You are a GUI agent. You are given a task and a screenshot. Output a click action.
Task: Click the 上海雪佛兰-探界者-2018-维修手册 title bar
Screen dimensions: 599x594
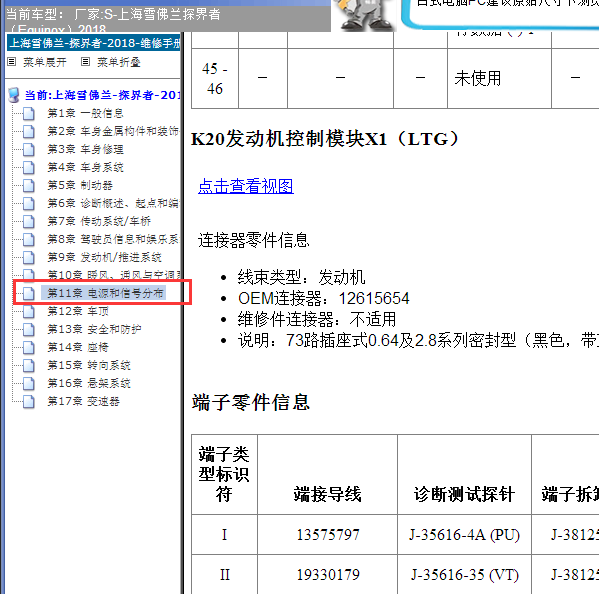(94, 43)
